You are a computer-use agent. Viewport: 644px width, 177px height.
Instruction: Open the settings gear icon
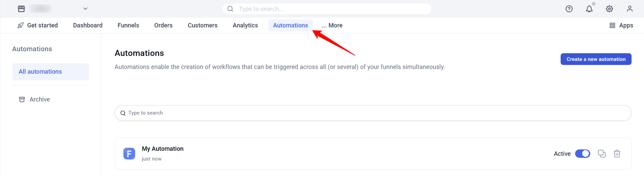[609, 9]
